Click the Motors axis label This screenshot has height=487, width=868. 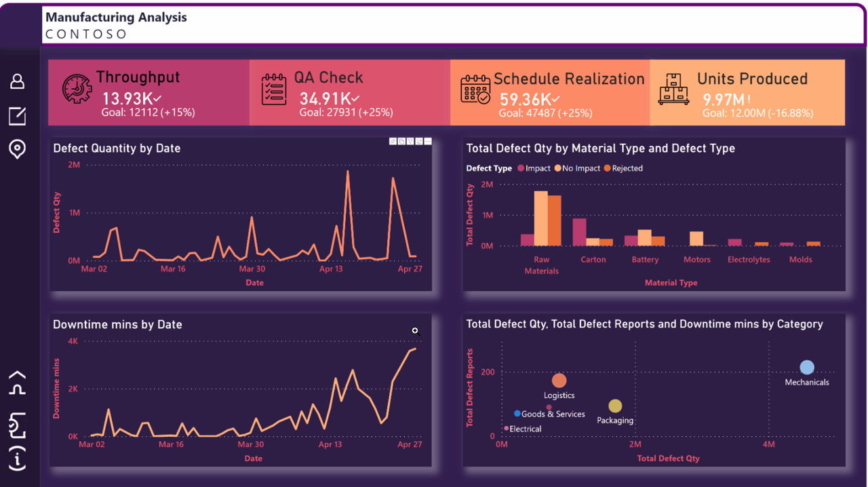tap(697, 260)
